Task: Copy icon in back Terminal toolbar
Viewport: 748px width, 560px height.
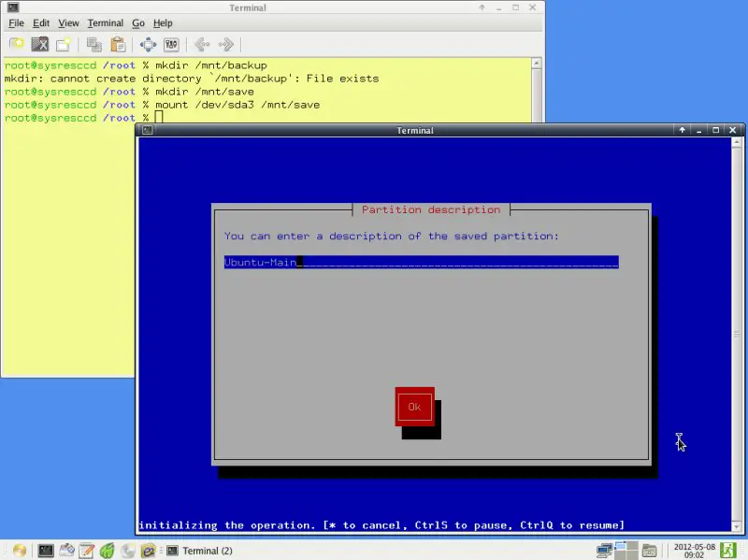Action: (x=94, y=44)
